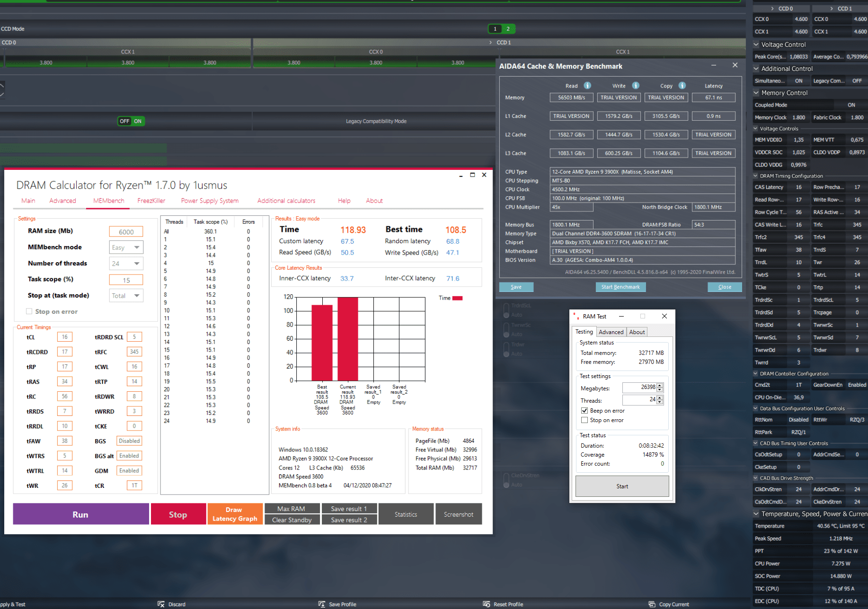Increase Megabytes with stepper up arrow

[660, 385]
